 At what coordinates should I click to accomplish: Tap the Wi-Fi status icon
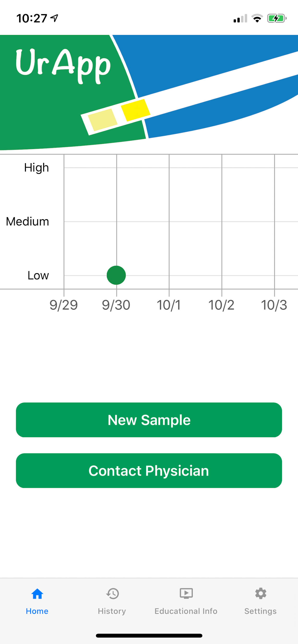pyautogui.click(x=257, y=18)
